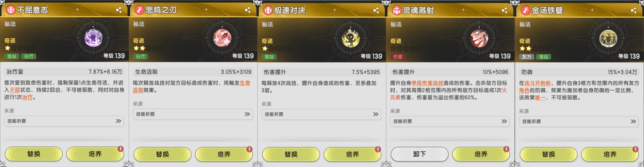Tap the red sword 悲鸣之刃 skill icon
The image size is (644, 167).
pyautogui.click(x=222, y=38)
